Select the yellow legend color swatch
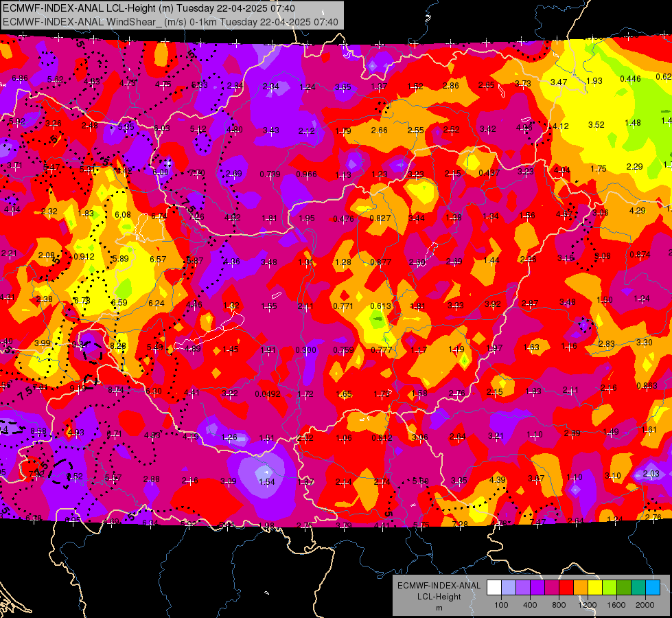Screen dimensions: 672x618 pos(595,588)
